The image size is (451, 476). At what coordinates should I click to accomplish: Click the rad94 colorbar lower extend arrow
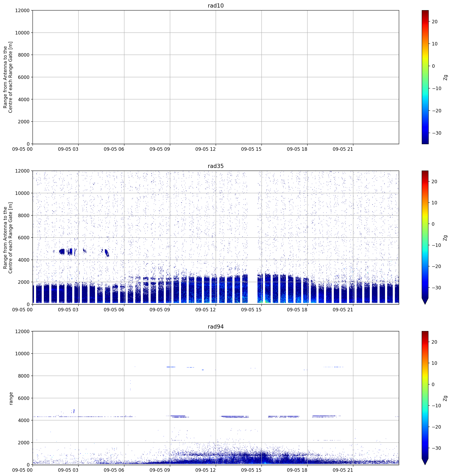[x=425, y=462]
